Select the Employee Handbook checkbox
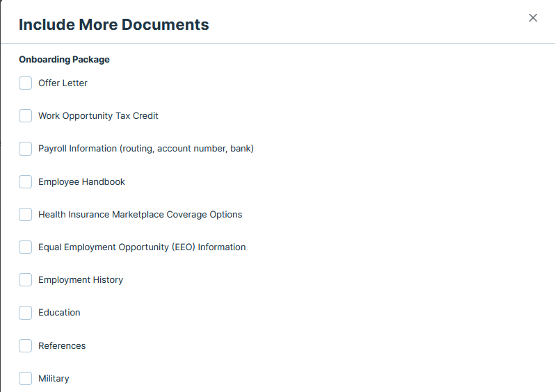 tap(26, 182)
